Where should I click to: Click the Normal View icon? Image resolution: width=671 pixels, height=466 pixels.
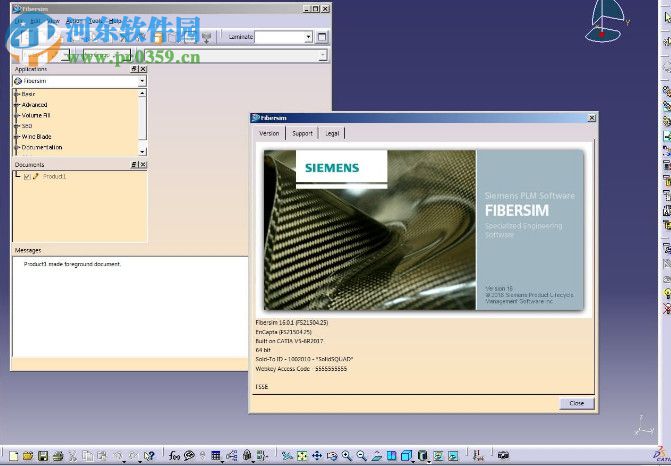(377, 456)
